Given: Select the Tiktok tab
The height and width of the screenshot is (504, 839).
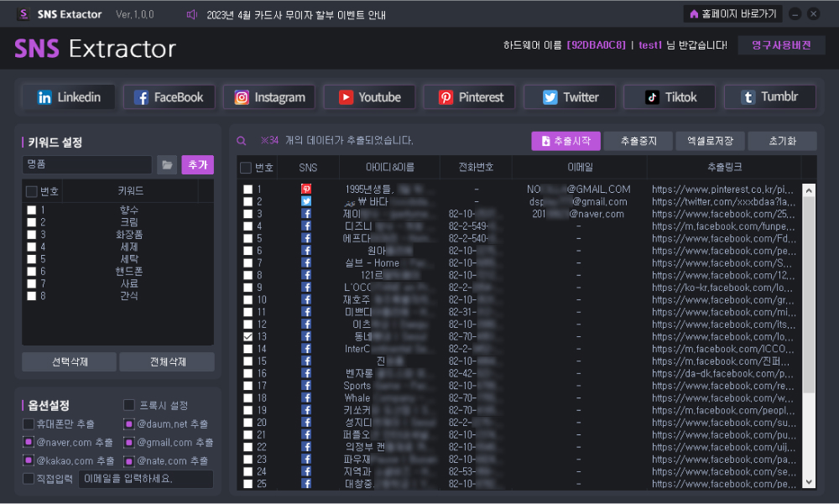Looking at the screenshot, I should [670, 96].
